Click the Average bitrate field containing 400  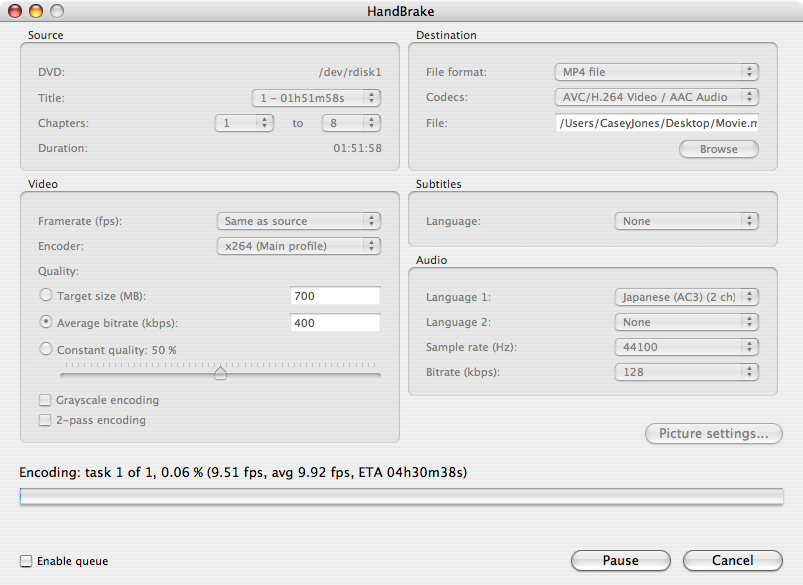[x=335, y=323]
